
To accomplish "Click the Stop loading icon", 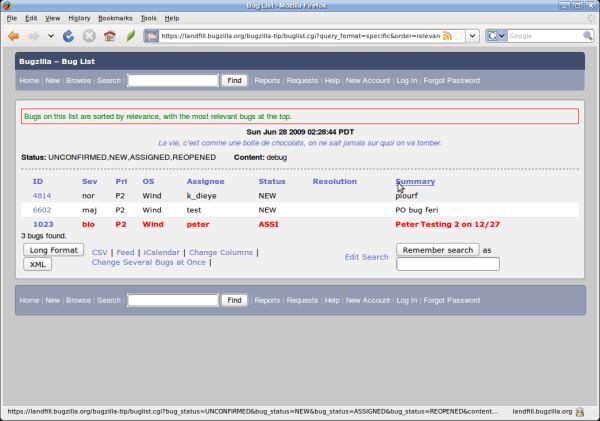I will pyautogui.click(x=89, y=36).
